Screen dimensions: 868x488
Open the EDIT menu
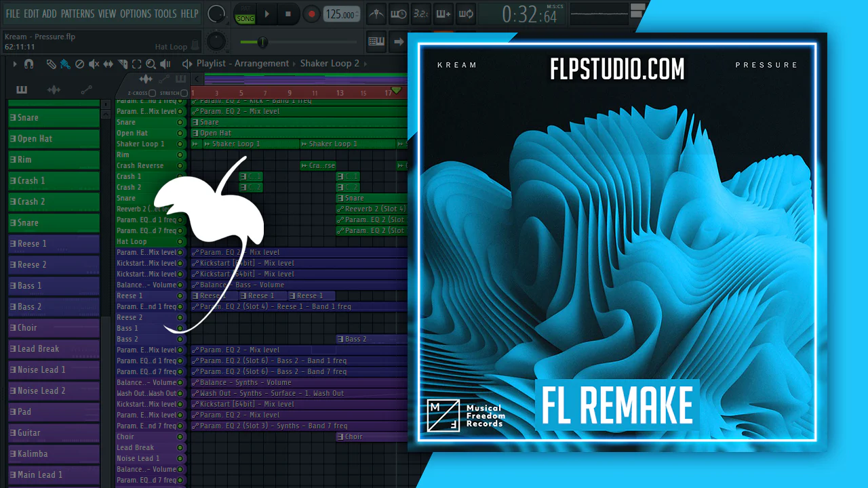(31, 14)
